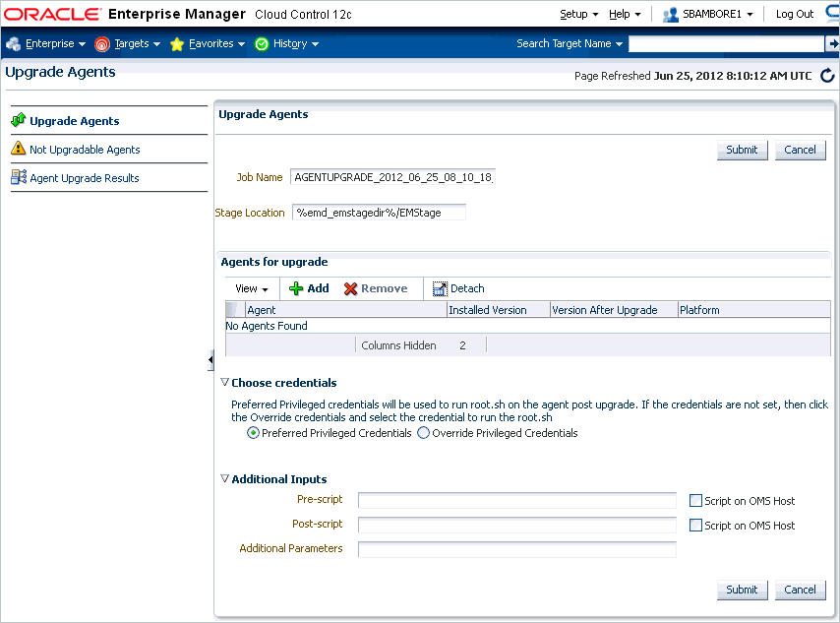Screen dimensions: 840x623
Task: Click the Stage Location input field
Action: (x=379, y=213)
